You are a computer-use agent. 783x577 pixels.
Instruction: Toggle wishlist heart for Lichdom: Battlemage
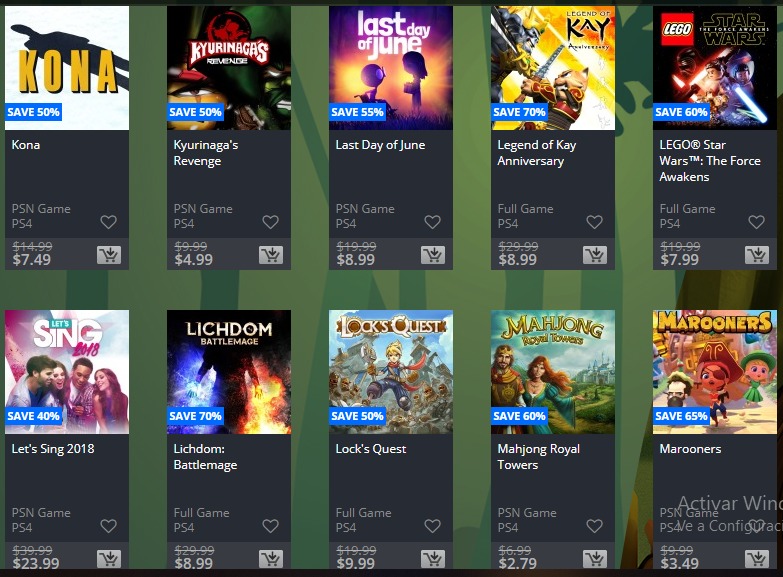pos(270,526)
